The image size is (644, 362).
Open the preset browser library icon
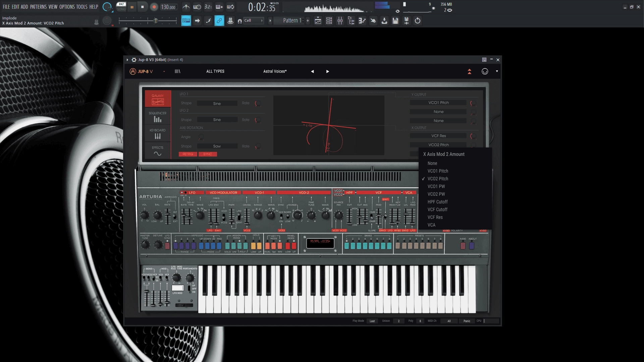pos(177,71)
